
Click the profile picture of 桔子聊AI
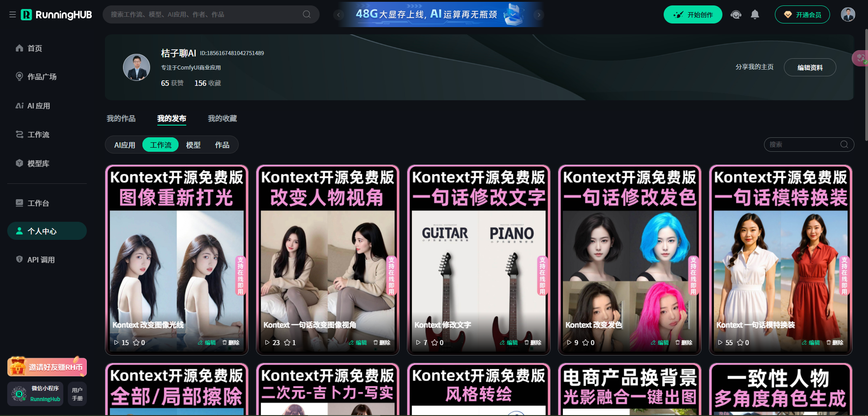pyautogui.click(x=137, y=67)
